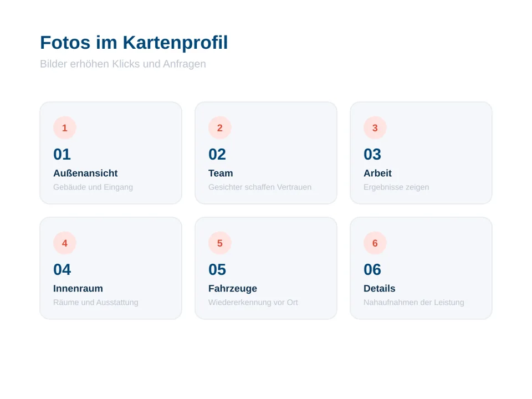Select the 'Fotos im Kartenprofil' heading
This screenshot has width=532, height=399.
tap(134, 43)
